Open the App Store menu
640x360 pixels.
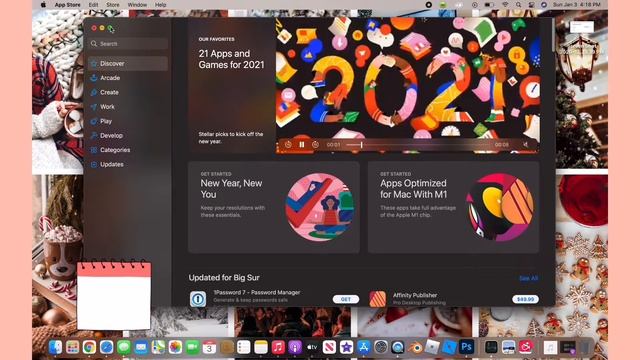click(x=67, y=5)
